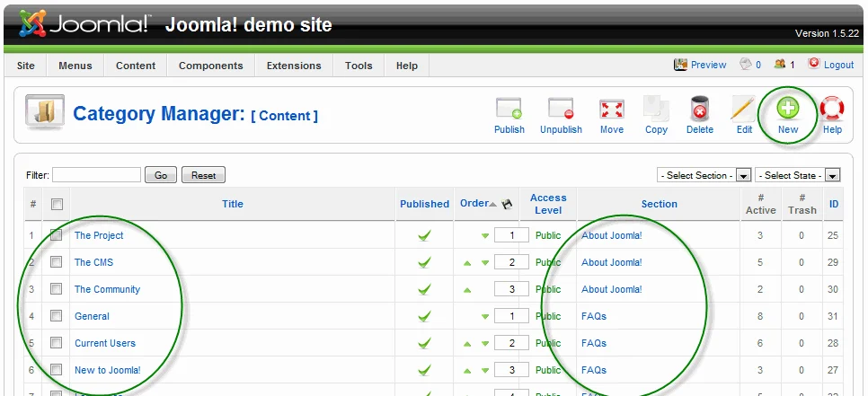This screenshot has width=868, height=396.
Task: Sort by Access Level column header
Action: tap(548, 204)
